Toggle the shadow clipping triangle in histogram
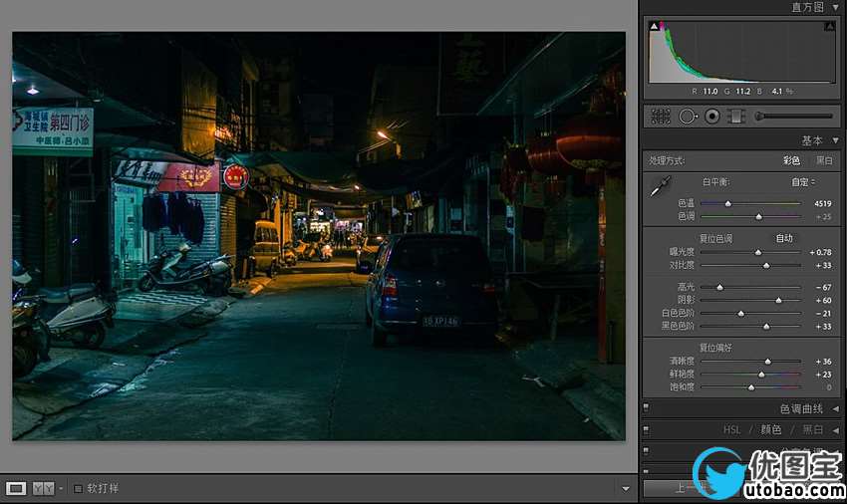Viewport: 847px width, 504px height. click(x=655, y=27)
